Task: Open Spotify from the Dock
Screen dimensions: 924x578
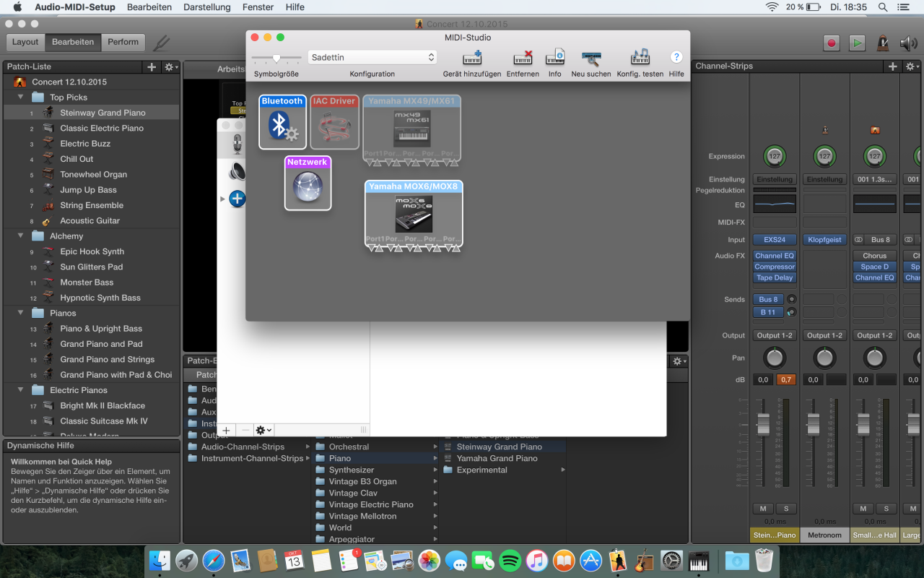Action: [x=510, y=561]
